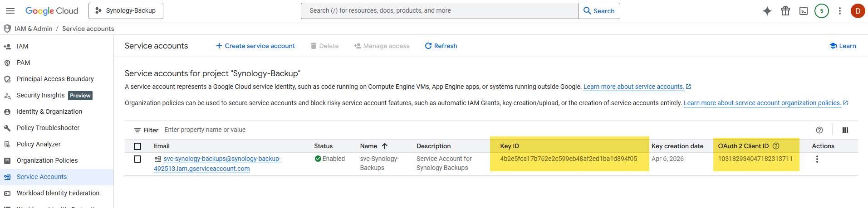This screenshot has width=868, height=208.
Task: Open the Gemini AI assistant sparkle icon
Action: [767, 11]
